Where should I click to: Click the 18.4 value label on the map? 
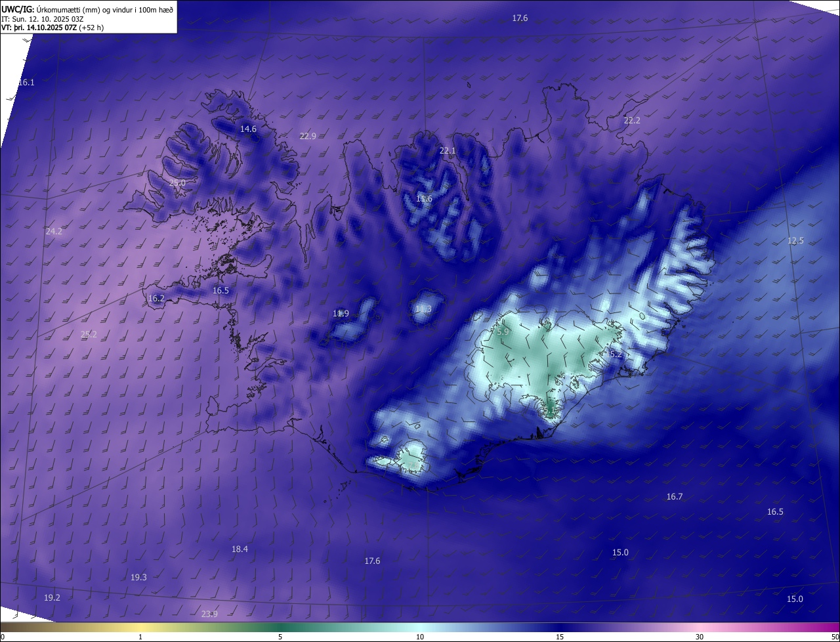(x=240, y=549)
